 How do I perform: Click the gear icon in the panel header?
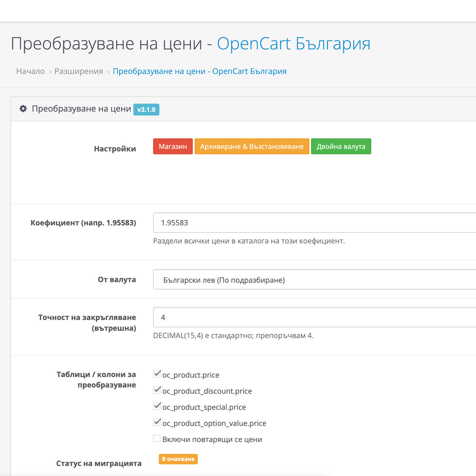[23, 109]
